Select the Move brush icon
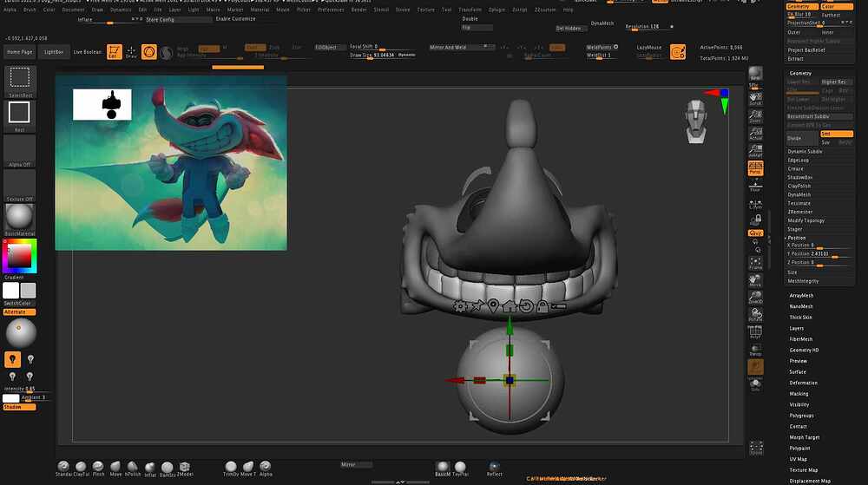The height and width of the screenshot is (485, 868). (x=115, y=469)
